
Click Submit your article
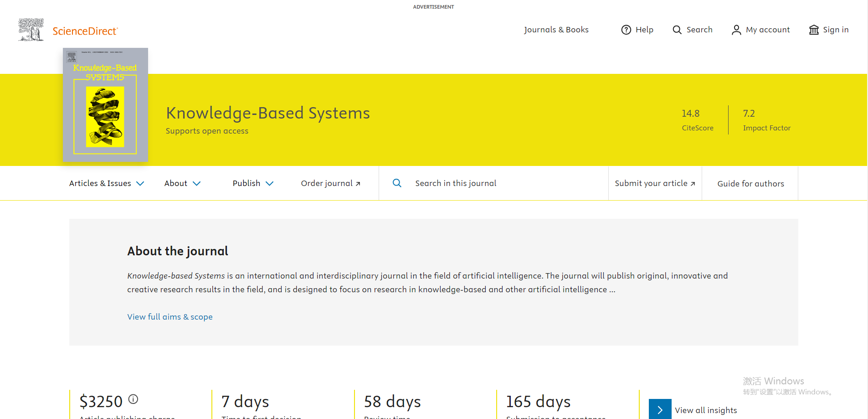655,183
